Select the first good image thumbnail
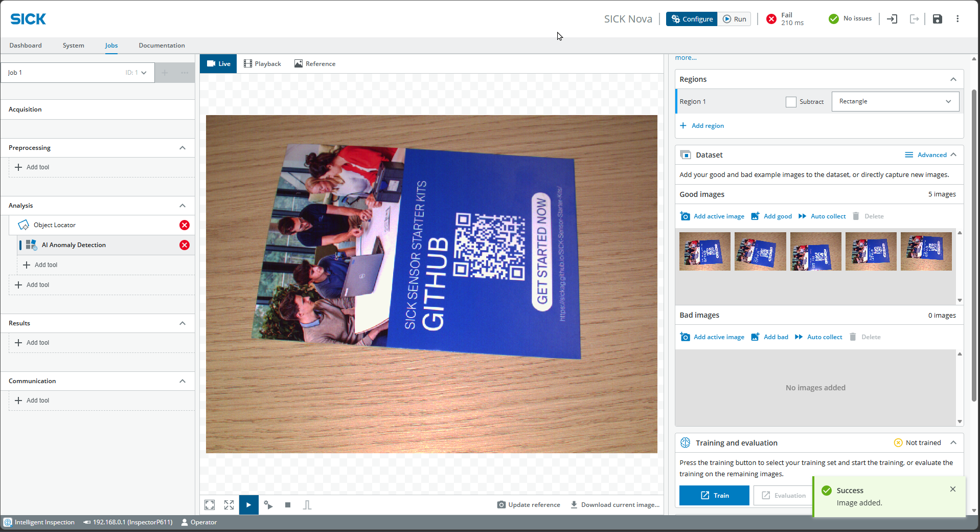 tap(705, 251)
